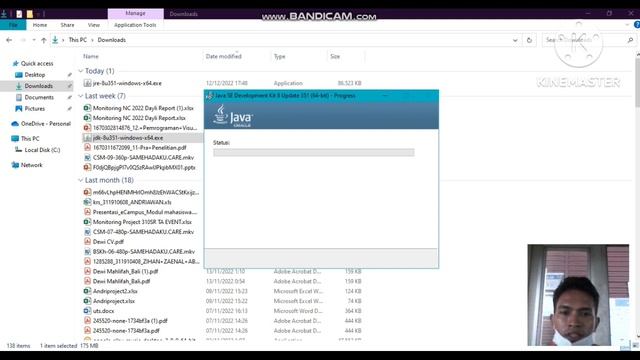This screenshot has height=360, width=640.
Task: Collapse the Last month (18) group
Action: coord(80,180)
